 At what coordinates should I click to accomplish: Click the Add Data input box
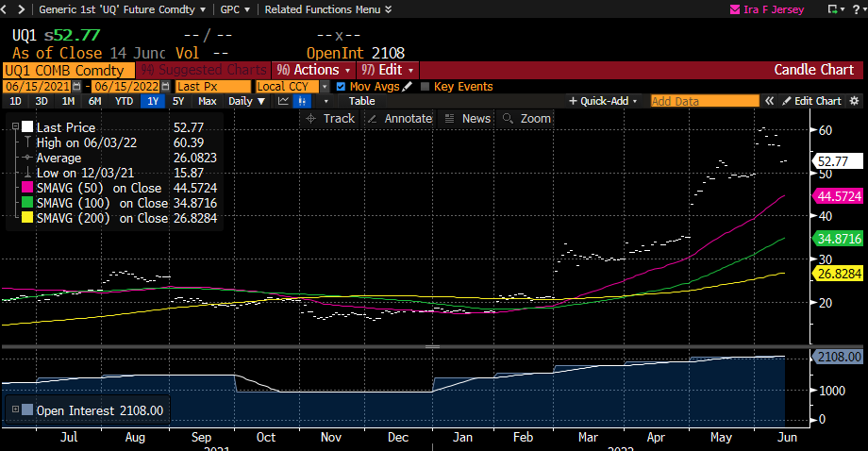pyautogui.click(x=705, y=101)
